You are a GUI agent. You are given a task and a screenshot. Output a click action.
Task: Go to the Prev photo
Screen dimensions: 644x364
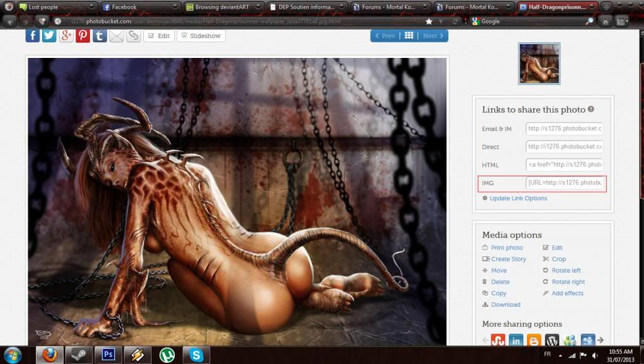385,36
